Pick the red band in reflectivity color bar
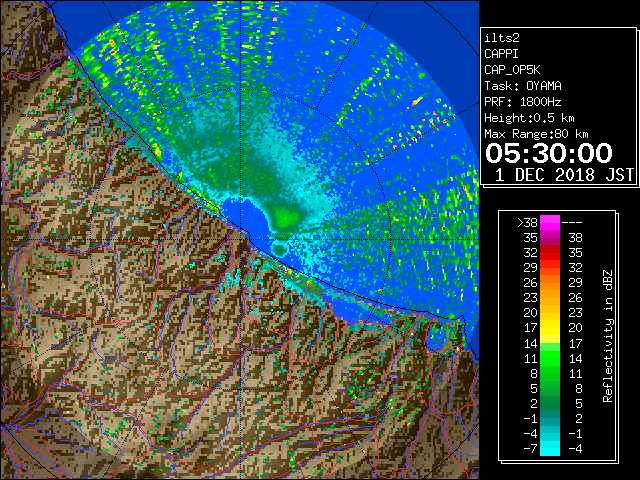Image resolution: width=640 pixels, height=480 pixels. [550, 253]
